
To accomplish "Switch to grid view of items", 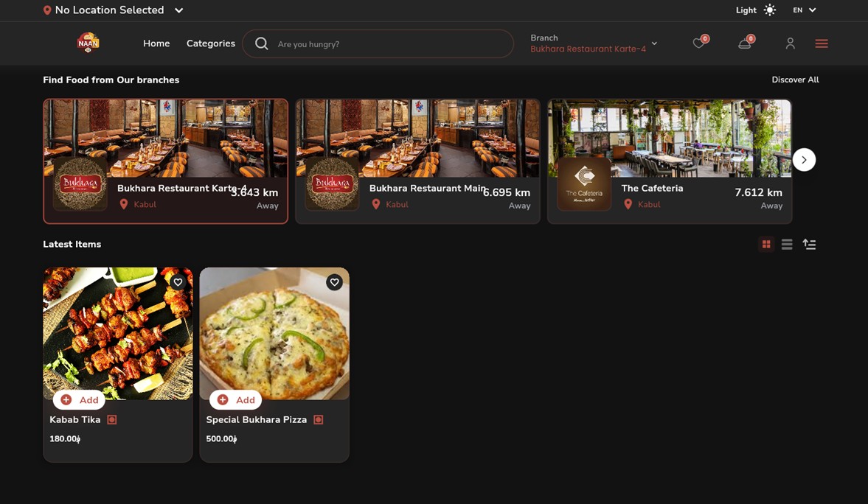I will [x=766, y=244].
